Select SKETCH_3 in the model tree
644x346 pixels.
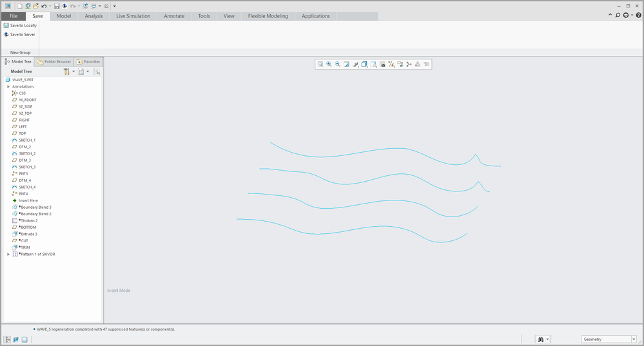coord(27,167)
